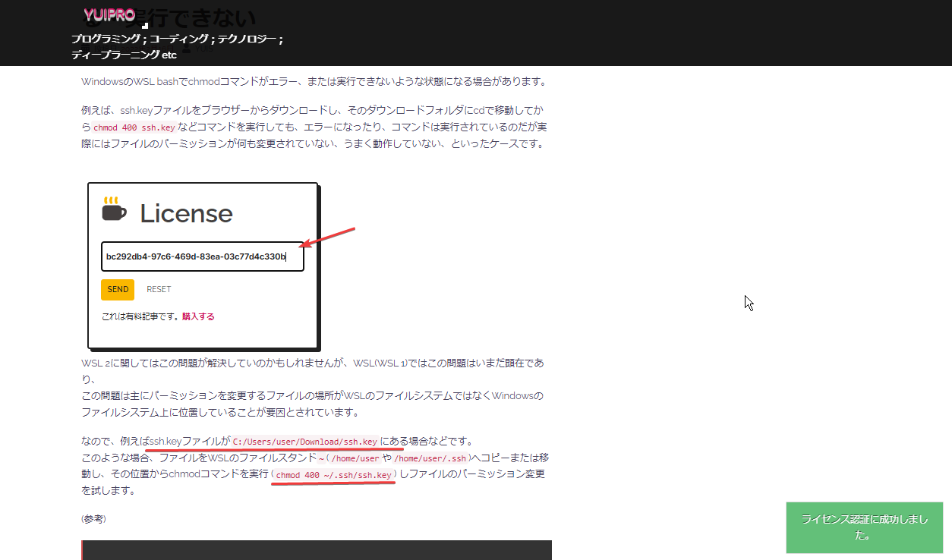Click the 'chmod 400 ssh.key' inline code

pos(134,127)
